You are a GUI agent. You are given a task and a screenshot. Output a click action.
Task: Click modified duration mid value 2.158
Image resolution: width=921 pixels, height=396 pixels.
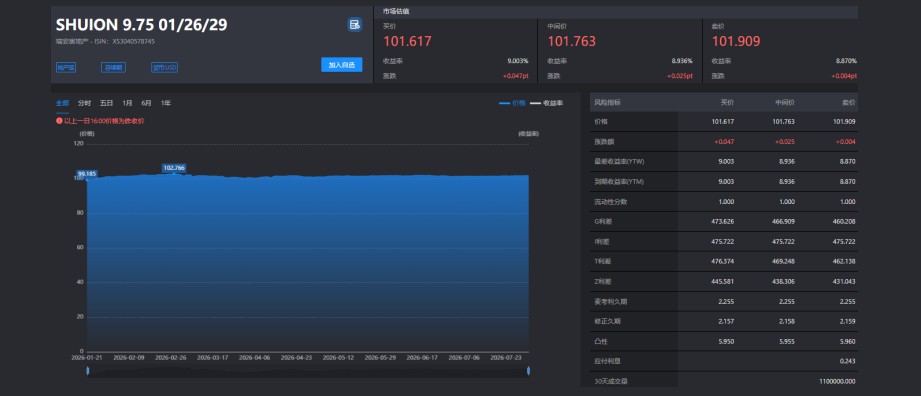click(786, 321)
